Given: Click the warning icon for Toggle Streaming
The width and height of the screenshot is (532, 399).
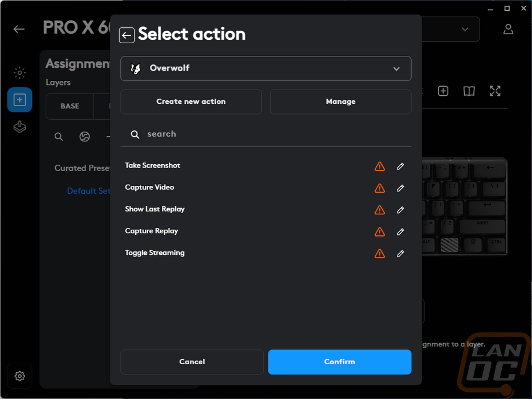Looking at the screenshot, I should [380, 254].
